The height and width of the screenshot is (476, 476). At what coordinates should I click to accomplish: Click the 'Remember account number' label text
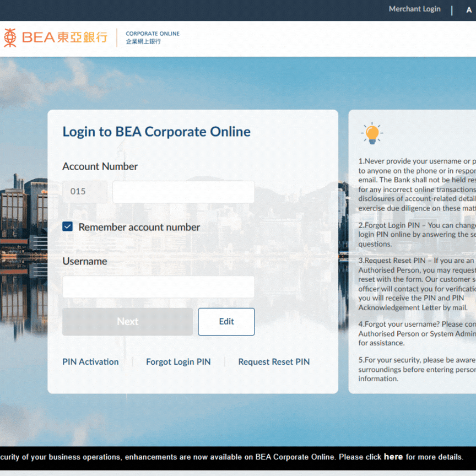pos(139,227)
